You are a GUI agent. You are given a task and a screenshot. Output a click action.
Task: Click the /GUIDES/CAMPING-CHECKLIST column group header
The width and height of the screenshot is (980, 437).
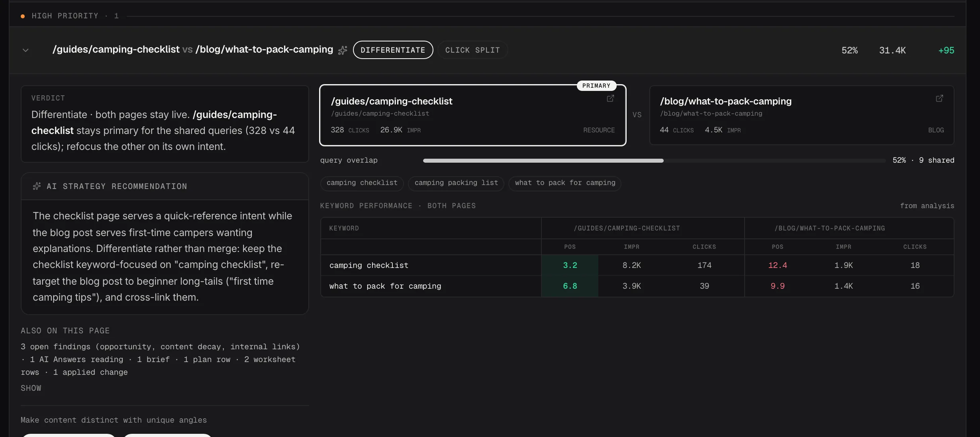click(627, 228)
